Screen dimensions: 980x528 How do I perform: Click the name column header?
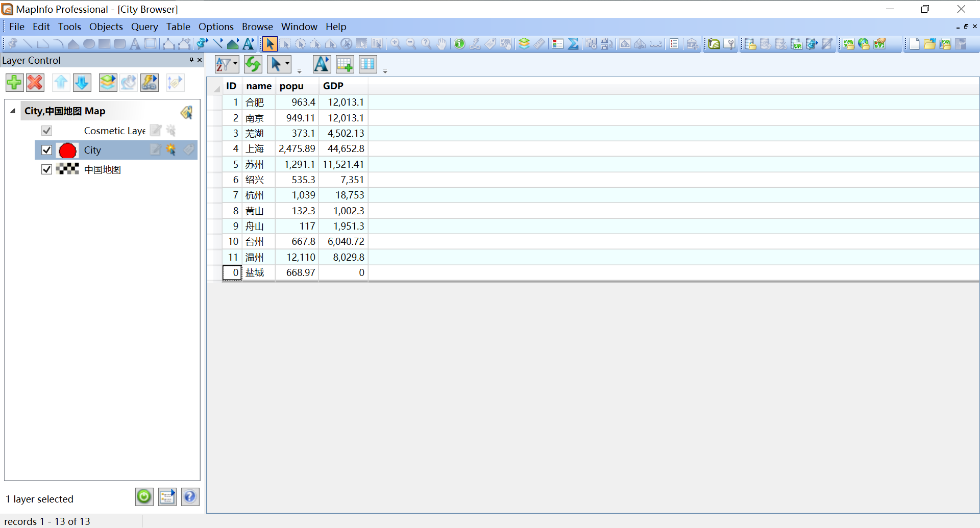point(259,86)
